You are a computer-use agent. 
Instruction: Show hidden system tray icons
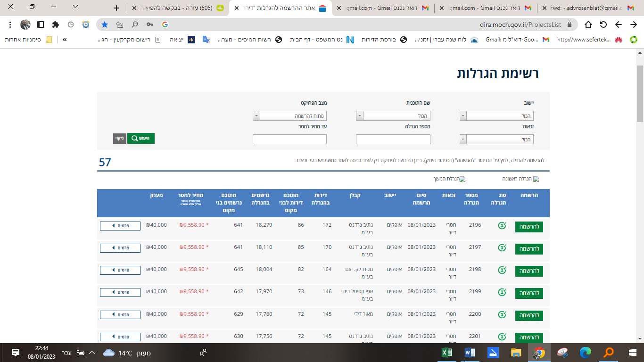click(91, 353)
